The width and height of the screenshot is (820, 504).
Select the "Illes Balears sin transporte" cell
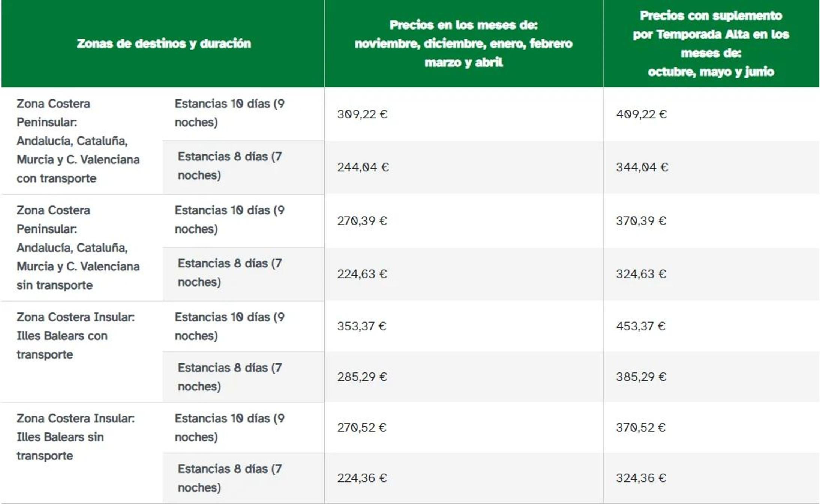point(75,437)
